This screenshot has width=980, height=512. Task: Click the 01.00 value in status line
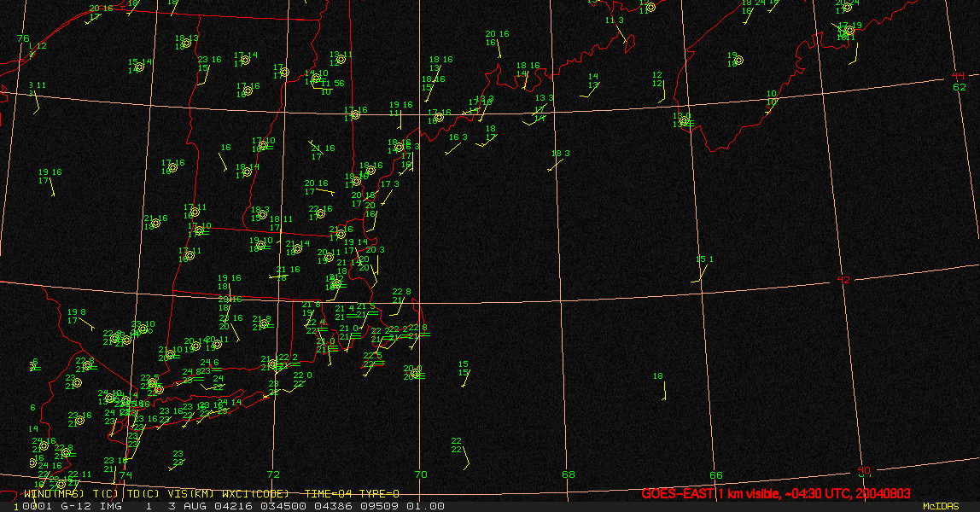426,506
